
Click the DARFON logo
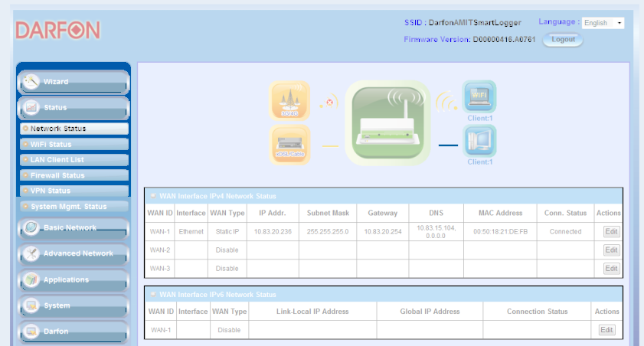coord(58,31)
